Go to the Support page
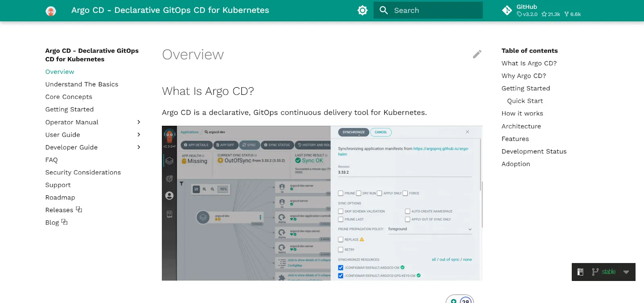 pyautogui.click(x=58, y=185)
